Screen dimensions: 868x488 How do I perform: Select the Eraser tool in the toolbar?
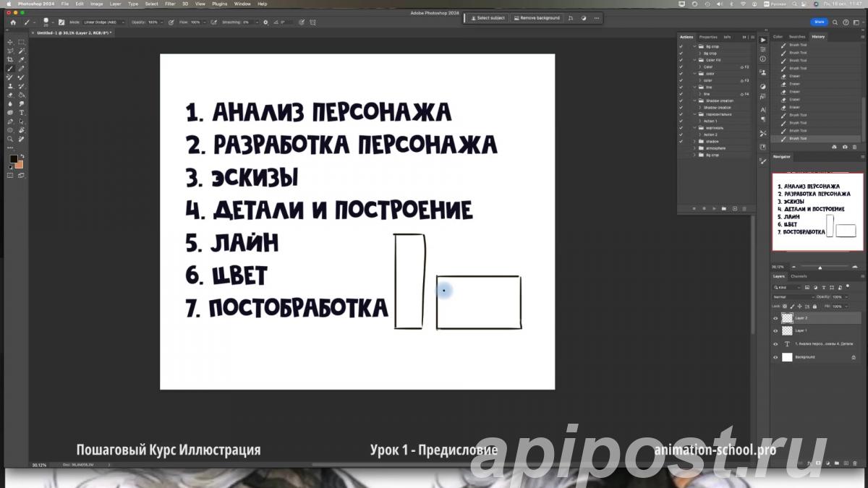(x=10, y=95)
